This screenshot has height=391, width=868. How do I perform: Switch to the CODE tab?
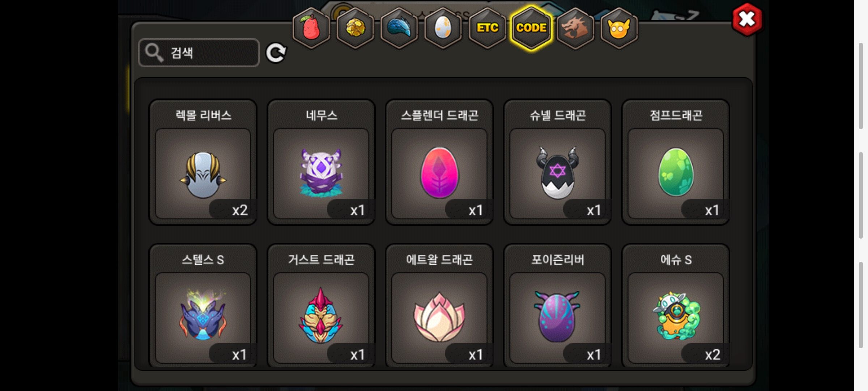click(x=531, y=28)
